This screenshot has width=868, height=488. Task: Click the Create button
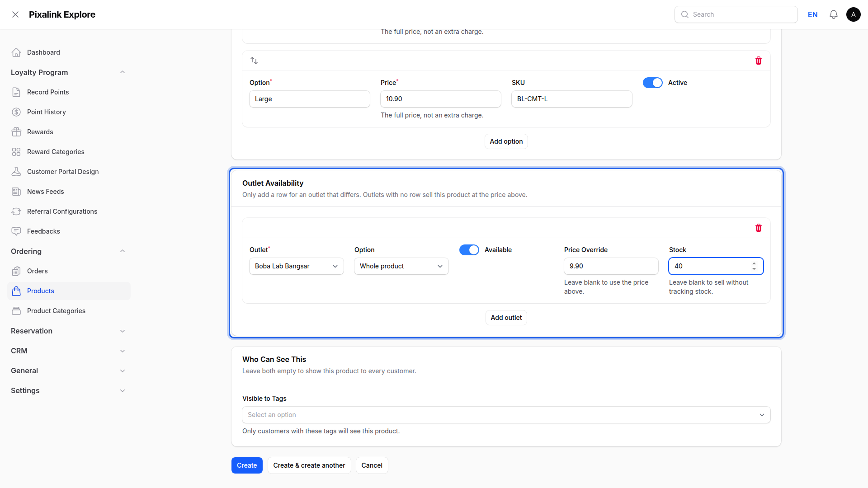tap(247, 465)
